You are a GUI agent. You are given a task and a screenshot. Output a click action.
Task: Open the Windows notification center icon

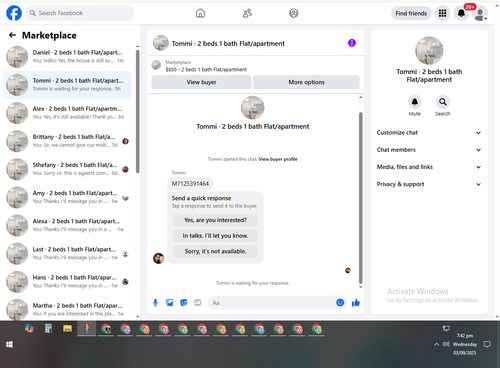point(487,344)
